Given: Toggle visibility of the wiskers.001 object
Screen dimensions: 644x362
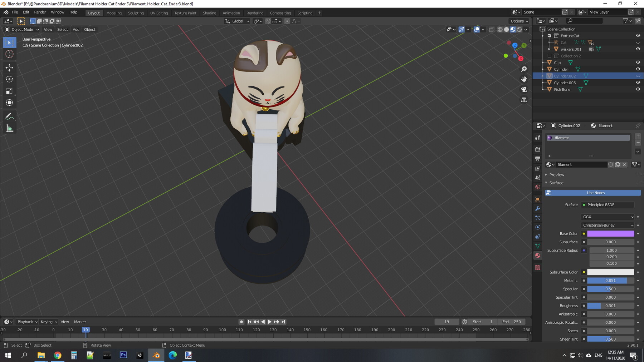Looking at the screenshot, I should pos(638,49).
